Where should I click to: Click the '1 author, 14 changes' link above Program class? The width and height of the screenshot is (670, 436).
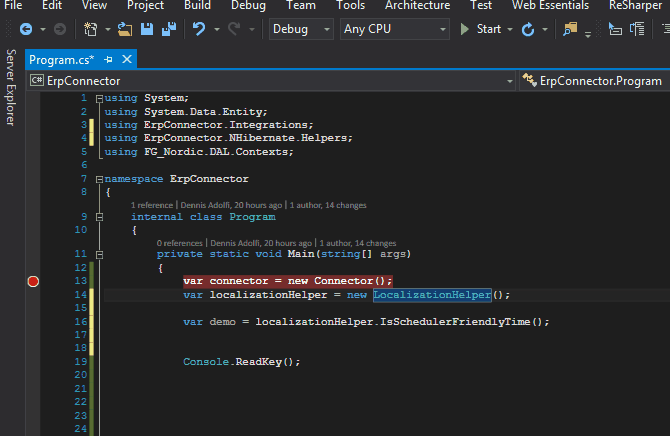328,205
